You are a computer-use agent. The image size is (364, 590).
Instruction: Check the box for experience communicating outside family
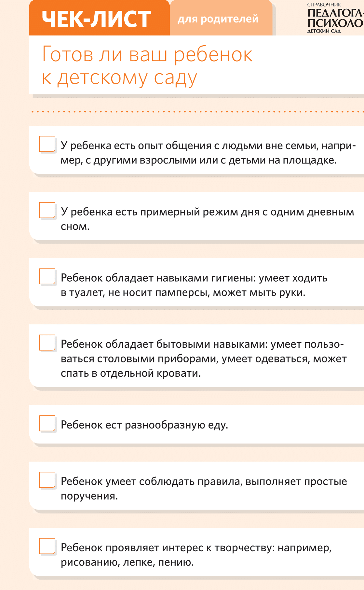click(x=47, y=144)
